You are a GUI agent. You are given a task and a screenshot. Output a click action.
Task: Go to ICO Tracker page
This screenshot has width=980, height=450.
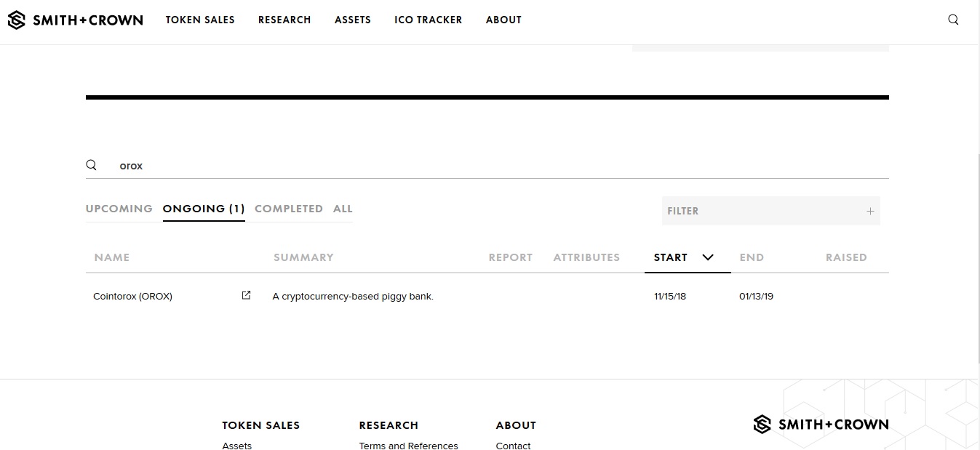(x=429, y=20)
